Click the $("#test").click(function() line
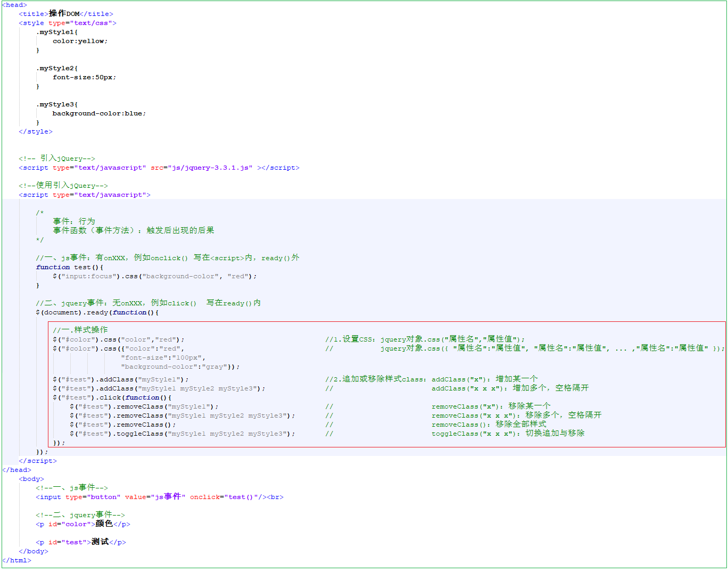Image resolution: width=728 pixels, height=573 pixels. [x=112, y=397]
